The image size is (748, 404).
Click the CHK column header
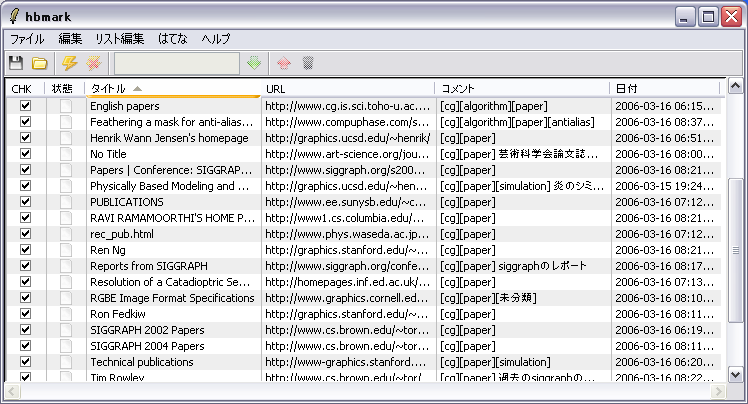click(25, 89)
